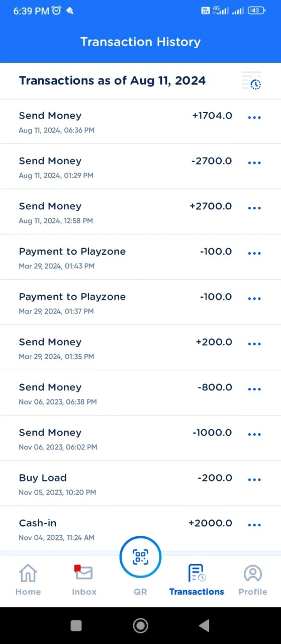Open Send Money +200.0 transaction
This screenshot has height=644, width=281.
(x=140, y=348)
